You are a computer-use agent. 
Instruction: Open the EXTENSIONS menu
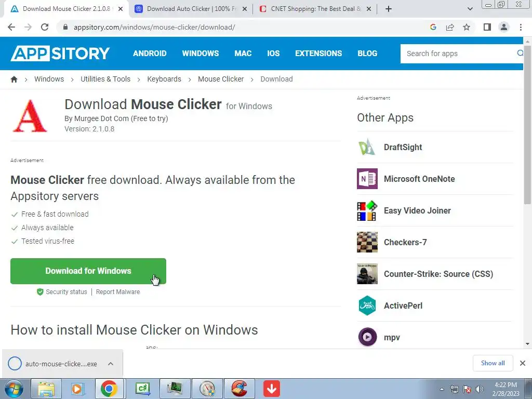coord(318,54)
